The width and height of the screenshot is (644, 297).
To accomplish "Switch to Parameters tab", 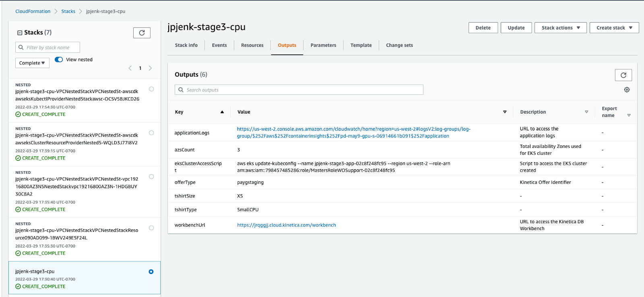I will pos(323,45).
